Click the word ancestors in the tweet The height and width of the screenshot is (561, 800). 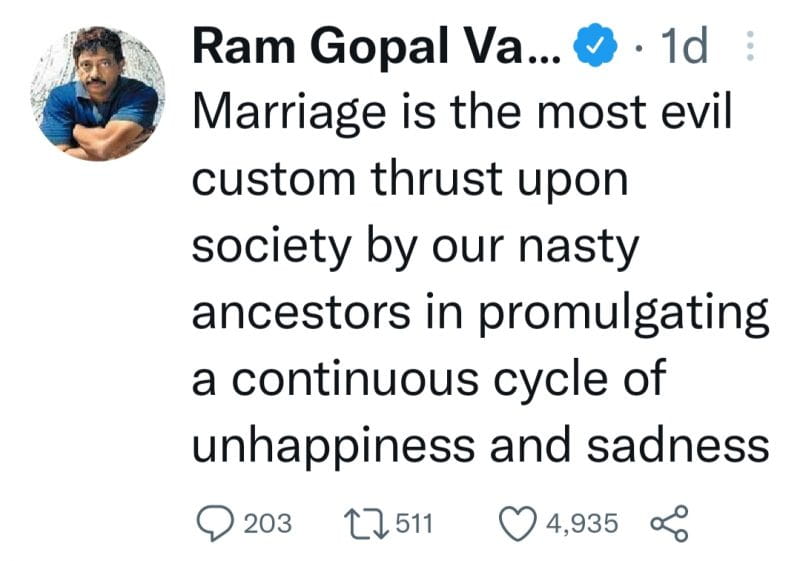[x=301, y=312]
